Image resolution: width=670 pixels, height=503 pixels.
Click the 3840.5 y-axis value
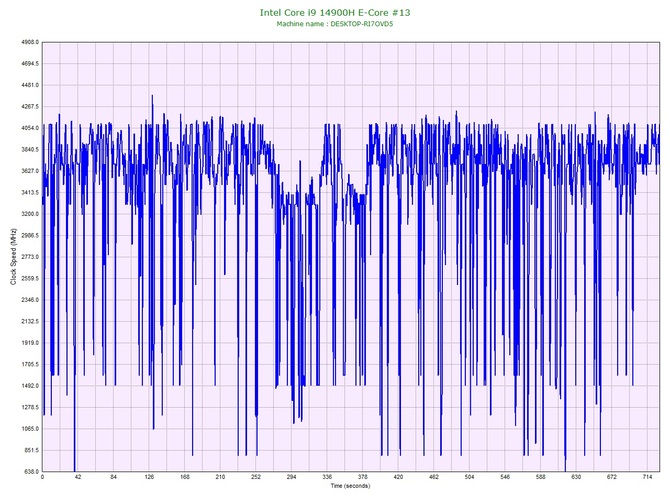(x=30, y=150)
